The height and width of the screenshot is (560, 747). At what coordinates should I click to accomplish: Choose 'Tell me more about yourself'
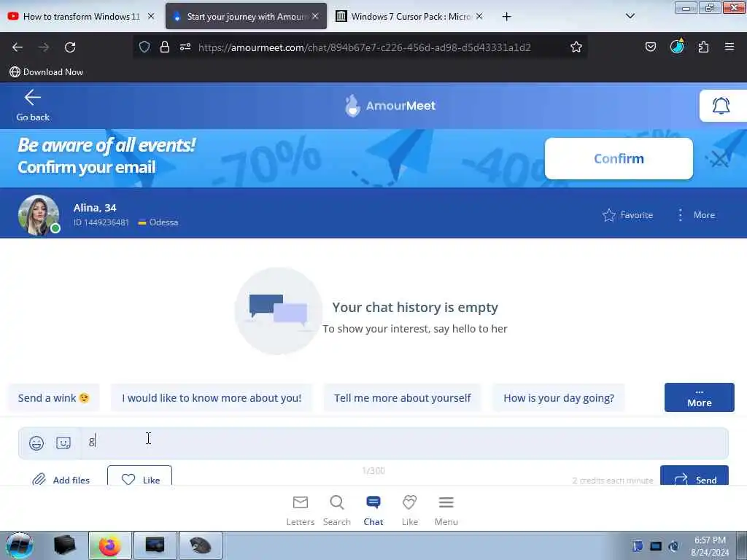tap(402, 398)
